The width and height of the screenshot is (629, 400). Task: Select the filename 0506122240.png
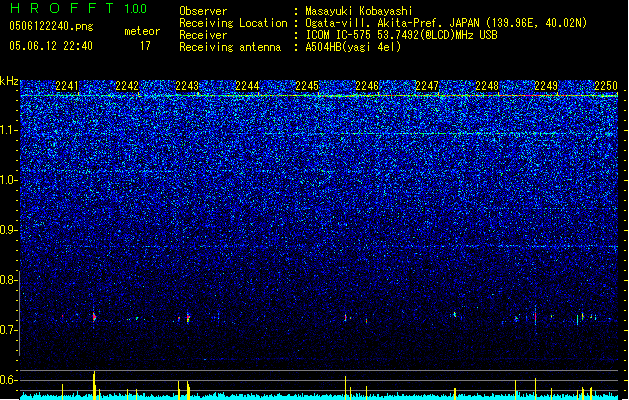(51, 26)
